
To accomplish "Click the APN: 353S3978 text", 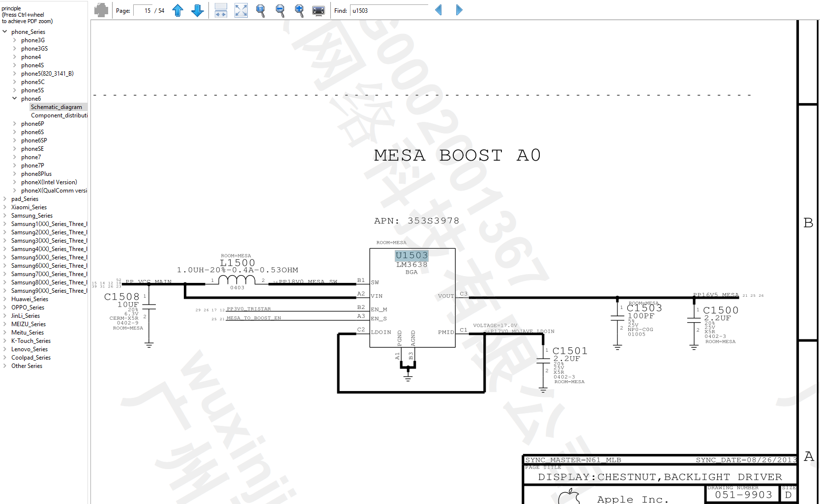I will click(416, 221).
